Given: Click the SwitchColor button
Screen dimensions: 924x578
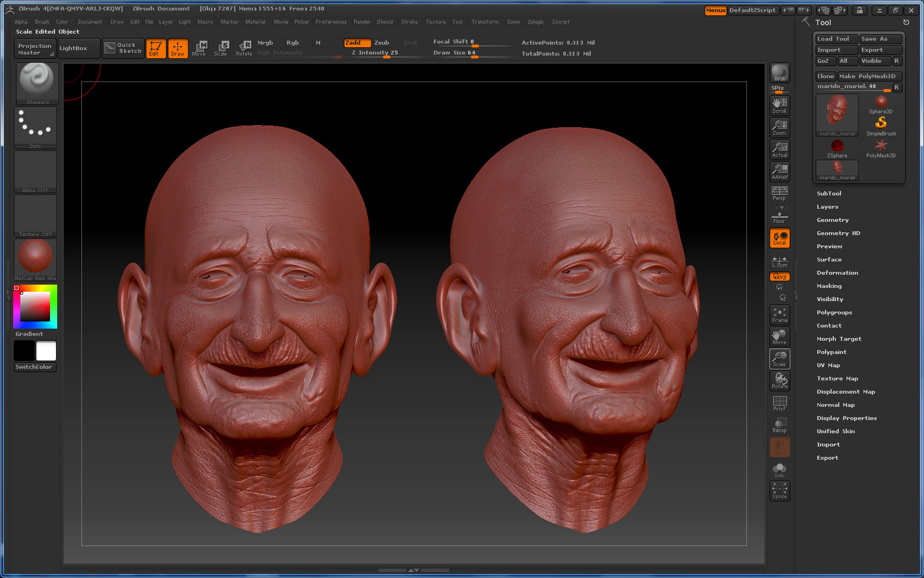Looking at the screenshot, I should (x=35, y=367).
